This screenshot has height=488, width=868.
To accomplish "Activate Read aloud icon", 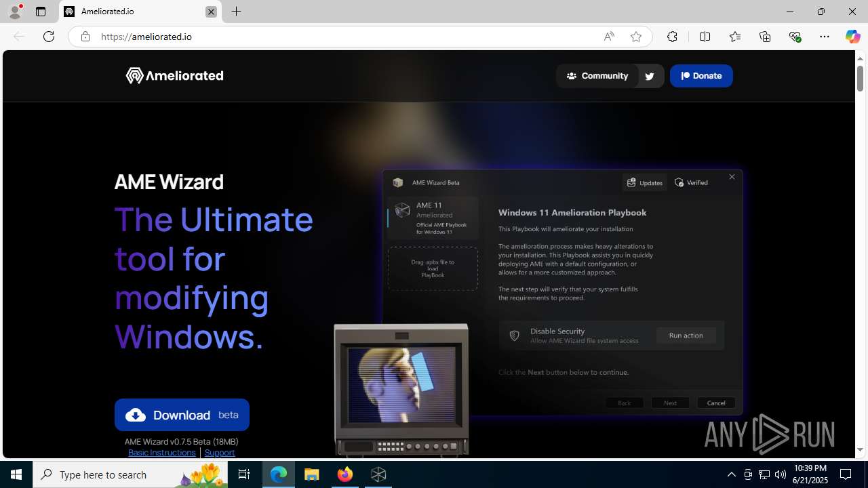I will [x=609, y=37].
